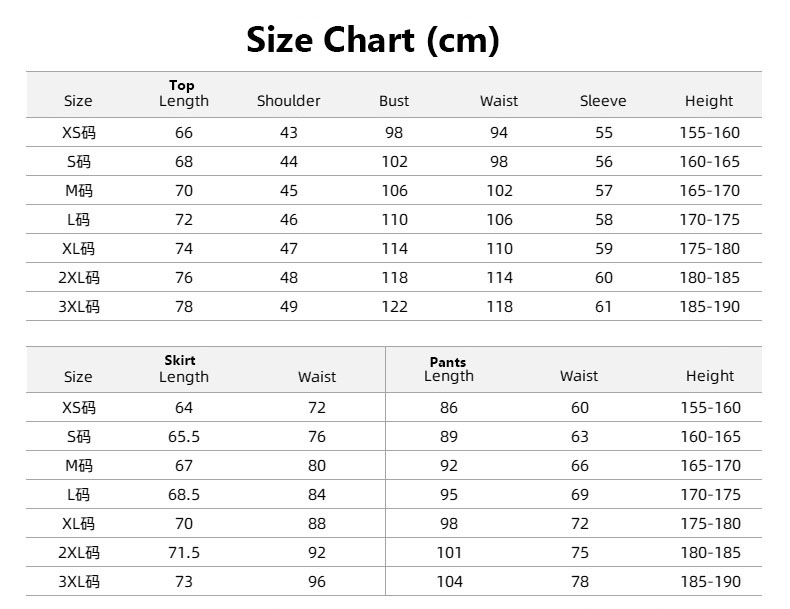Screen dimensions: 790x609
Task: Click the Size Chart (cm) title
Action: 373,40
